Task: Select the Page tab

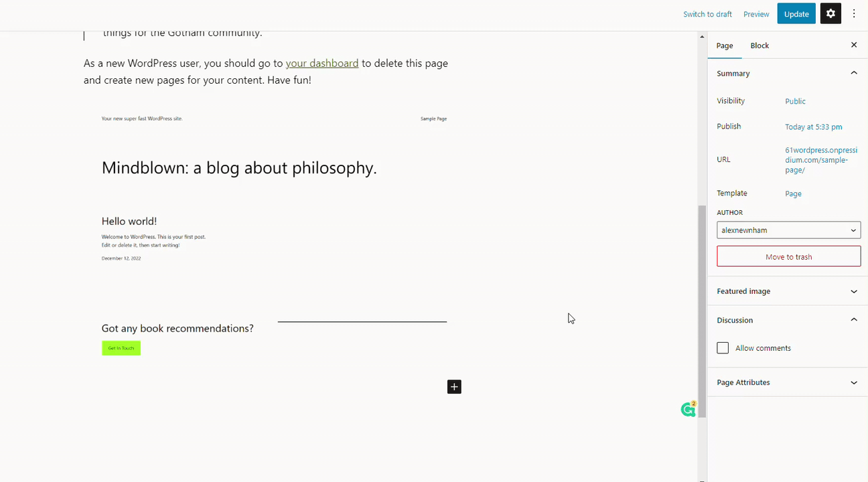Action: coord(725,46)
